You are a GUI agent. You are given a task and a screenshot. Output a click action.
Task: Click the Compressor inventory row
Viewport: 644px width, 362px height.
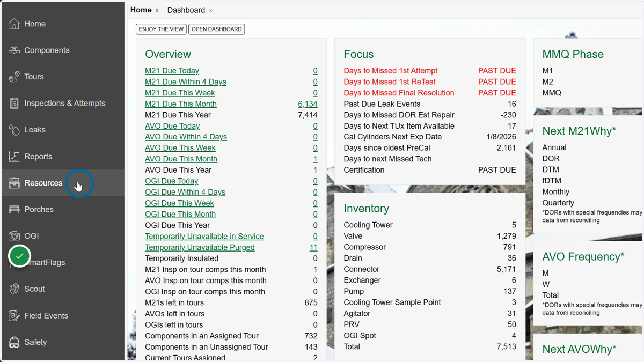pyautogui.click(x=430, y=247)
